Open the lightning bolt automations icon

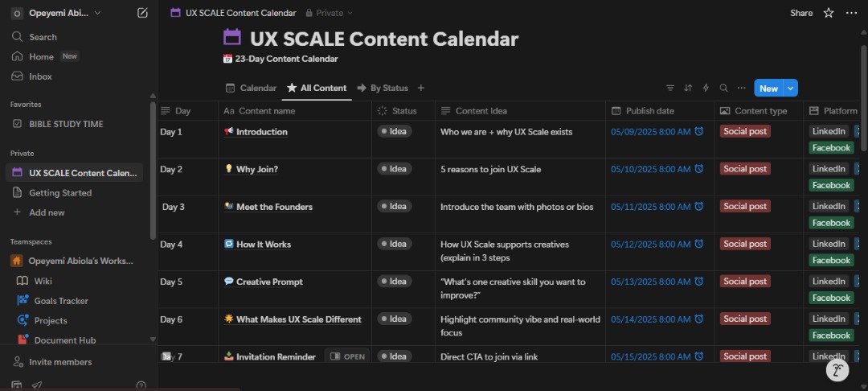(x=706, y=88)
